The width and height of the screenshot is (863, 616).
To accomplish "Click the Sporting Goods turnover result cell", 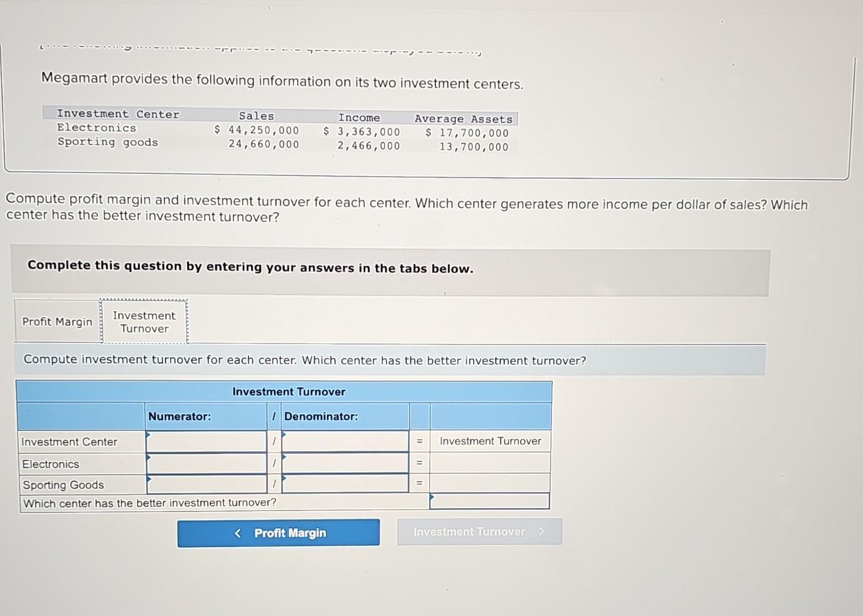I will (x=490, y=484).
